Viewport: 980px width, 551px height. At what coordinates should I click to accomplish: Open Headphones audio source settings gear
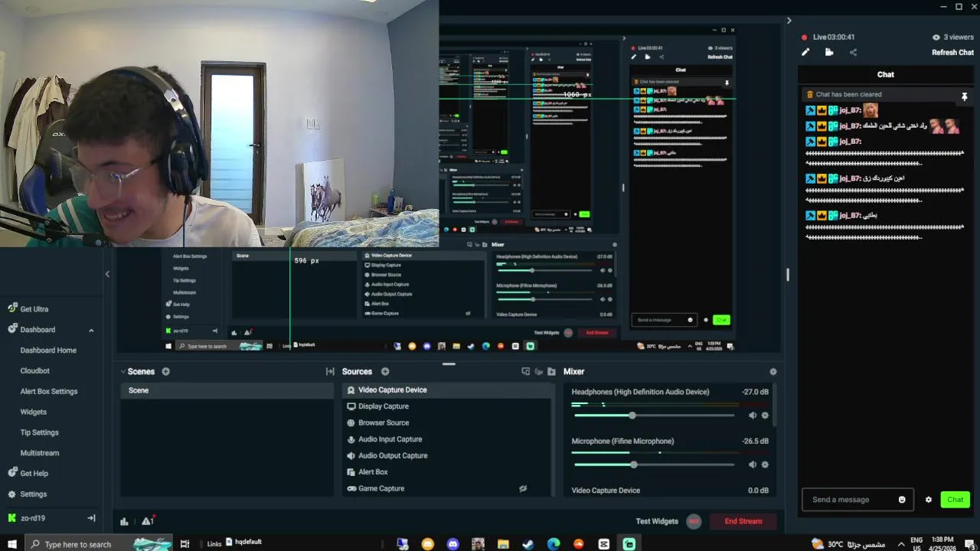pos(765,416)
